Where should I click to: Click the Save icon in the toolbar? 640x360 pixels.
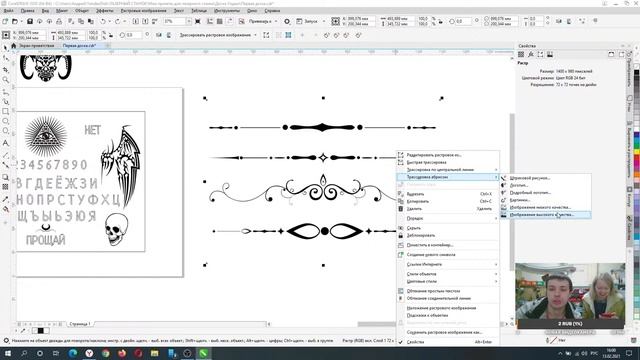(30, 21)
